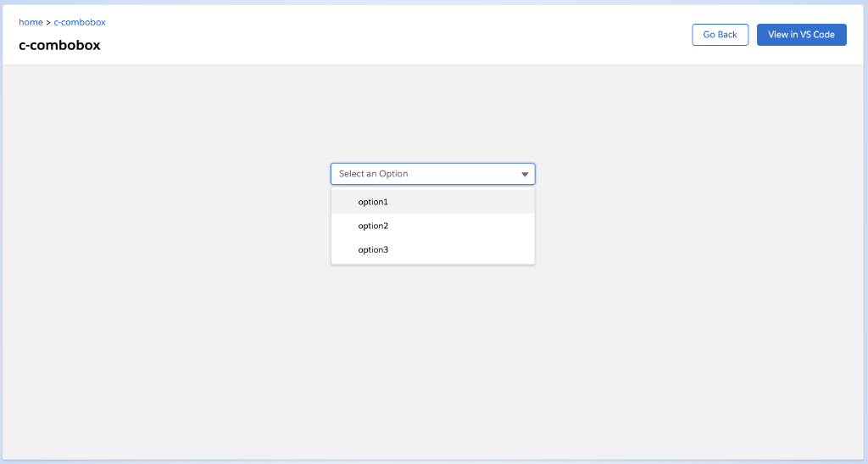The width and height of the screenshot is (868, 464).
Task: Click the blank check slot left of option3
Action: 345,249
